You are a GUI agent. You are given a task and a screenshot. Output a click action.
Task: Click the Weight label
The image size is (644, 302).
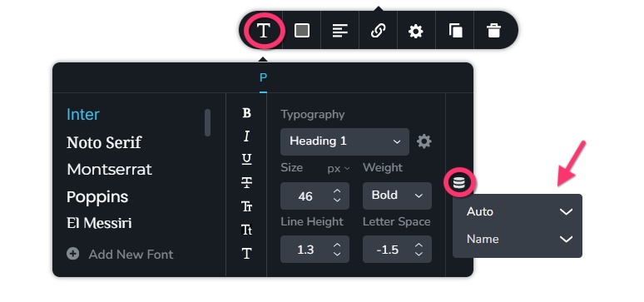tap(383, 168)
